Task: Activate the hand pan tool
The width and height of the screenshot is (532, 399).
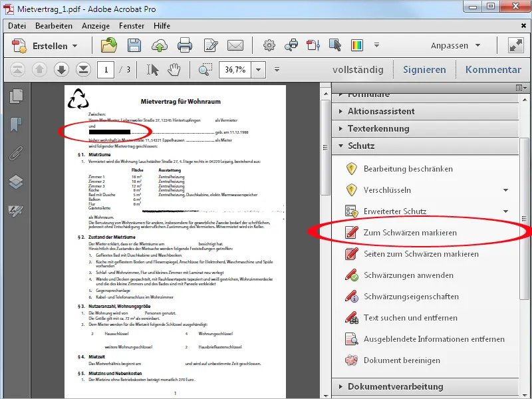Action: 174,70
